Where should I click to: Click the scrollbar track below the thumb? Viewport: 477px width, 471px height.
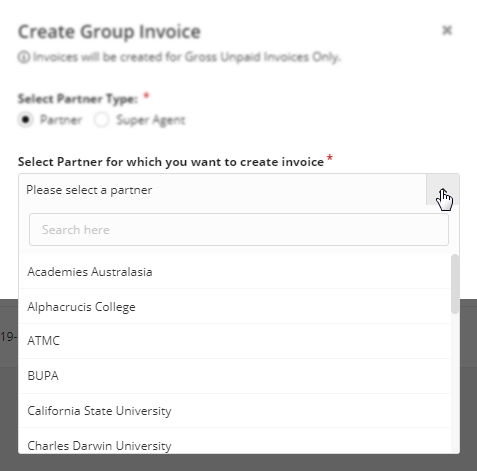pos(455,383)
